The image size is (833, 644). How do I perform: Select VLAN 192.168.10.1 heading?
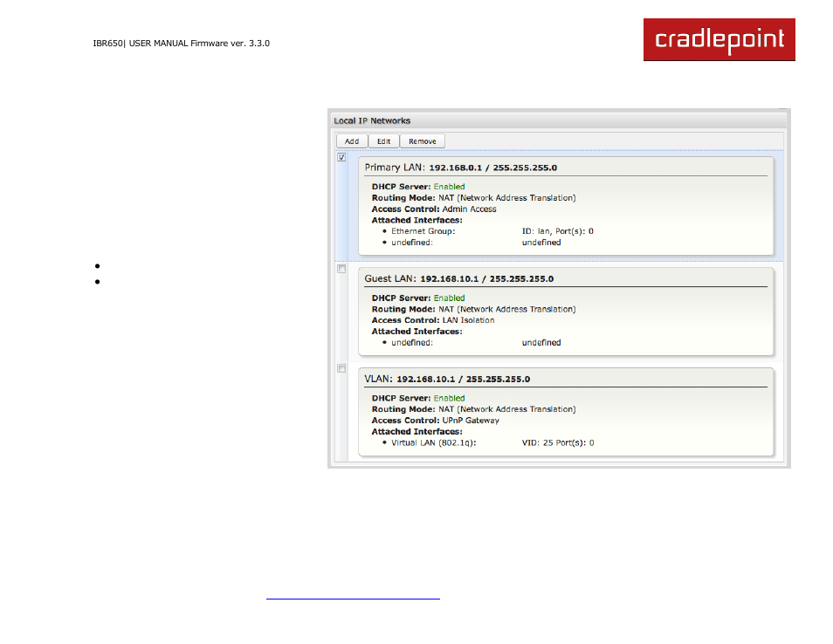[447, 379]
